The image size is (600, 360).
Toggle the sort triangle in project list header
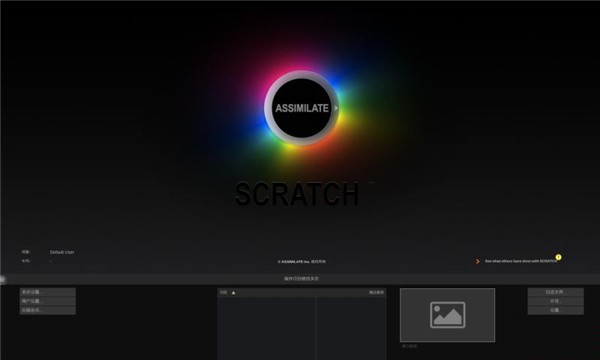(233, 293)
